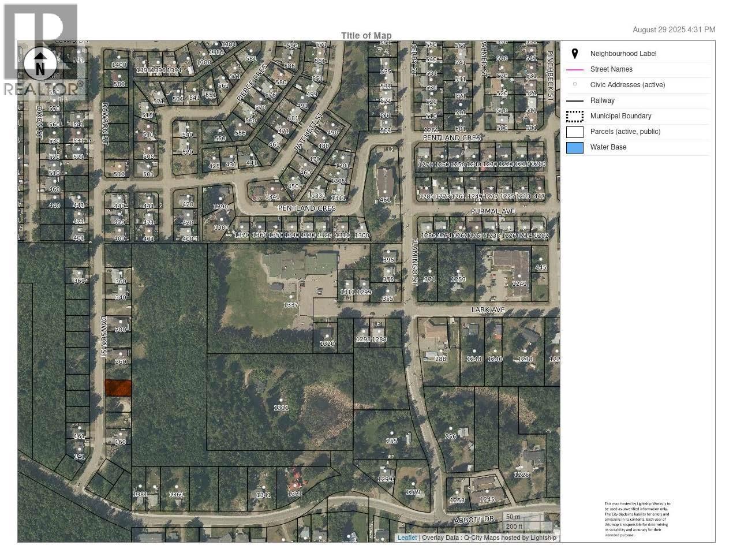The width and height of the screenshot is (733, 560).
Task: Click the Lark Ave street label
Action: pos(488,310)
